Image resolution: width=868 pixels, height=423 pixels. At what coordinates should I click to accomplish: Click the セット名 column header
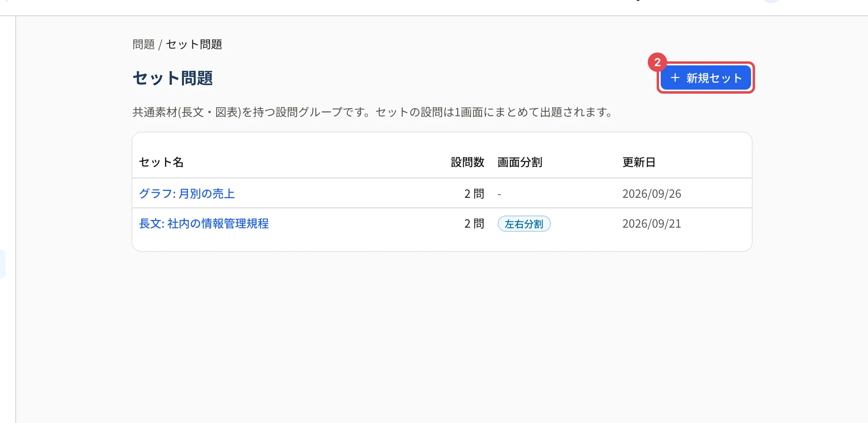(161, 162)
